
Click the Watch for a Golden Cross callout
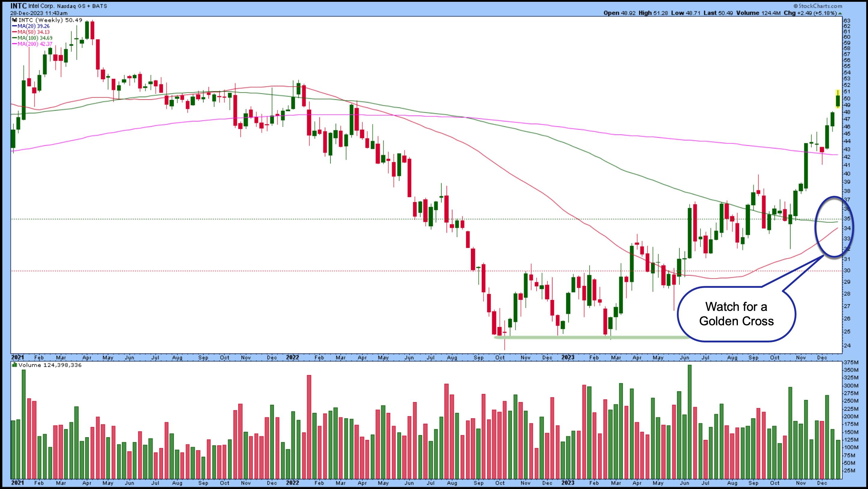pyautogui.click(x=736, y=314)
